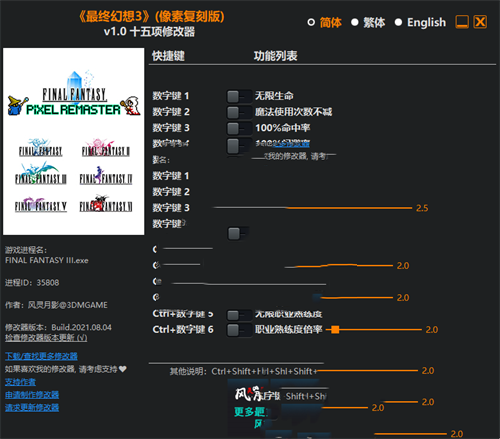
Task: Open the 下载/查找更多修改器 link
Action: pos(41,356)
